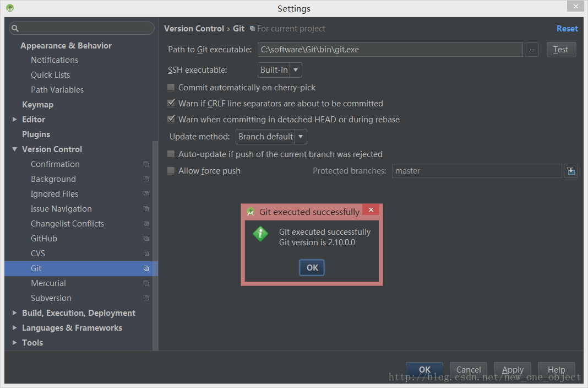
Task: Click the Test button for Git executable
Action: tap(561, 50)
